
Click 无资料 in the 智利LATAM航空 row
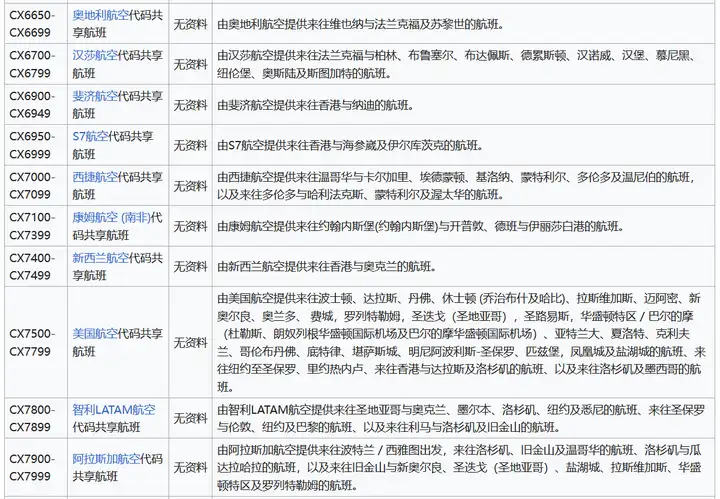click(190, 418)
